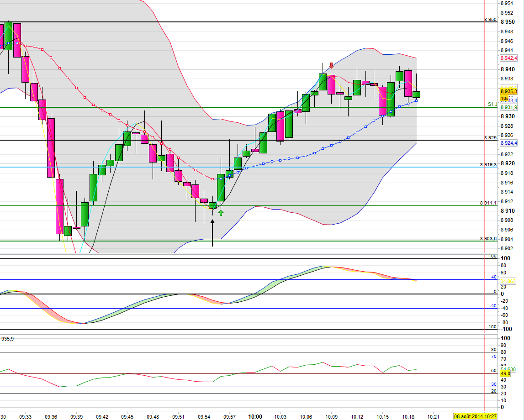This screenshot has width=524, height=420.
Task: Click the blue 70 overbought level label
Action: (493, 357)
